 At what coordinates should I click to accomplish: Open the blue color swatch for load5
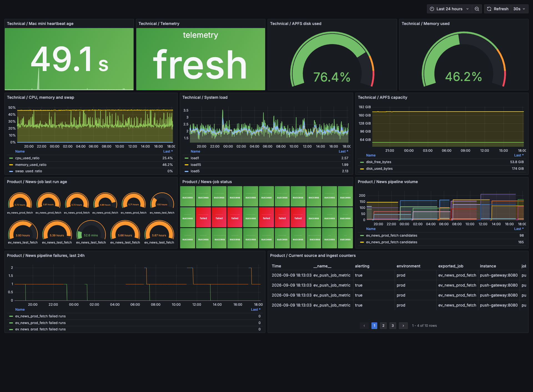click(x=187, y=171)
